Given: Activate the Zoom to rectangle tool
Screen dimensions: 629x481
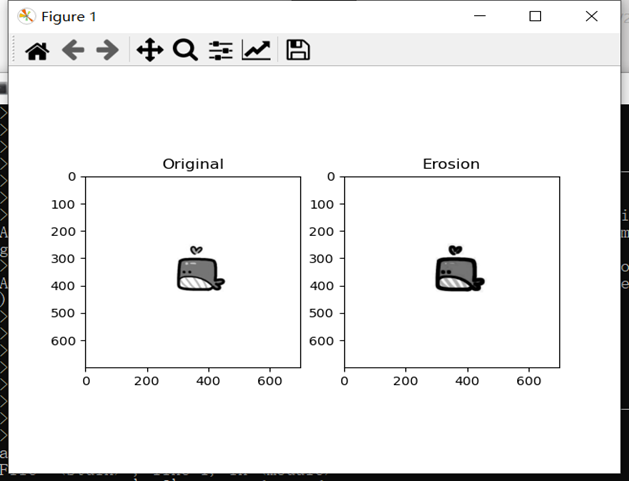Looking at the screenshot, I should point(185,50).
